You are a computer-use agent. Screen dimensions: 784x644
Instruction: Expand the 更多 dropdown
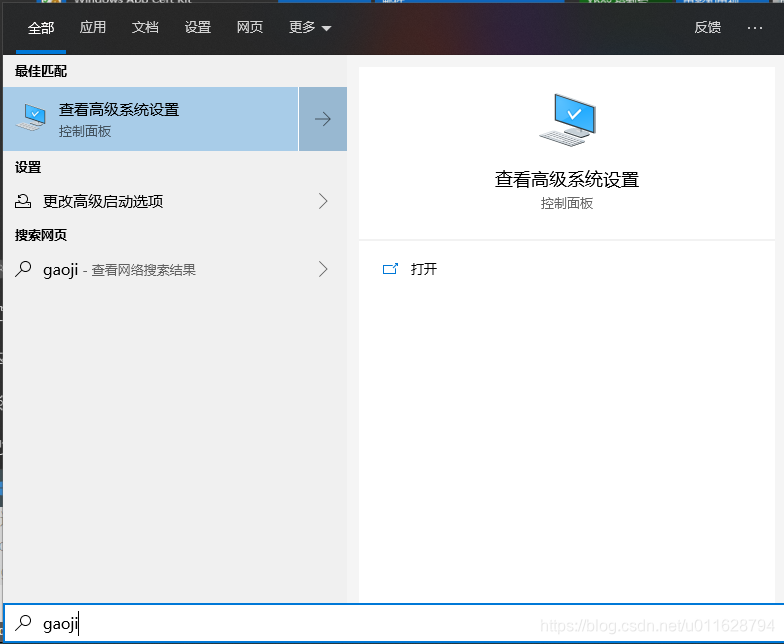point(310,28)
